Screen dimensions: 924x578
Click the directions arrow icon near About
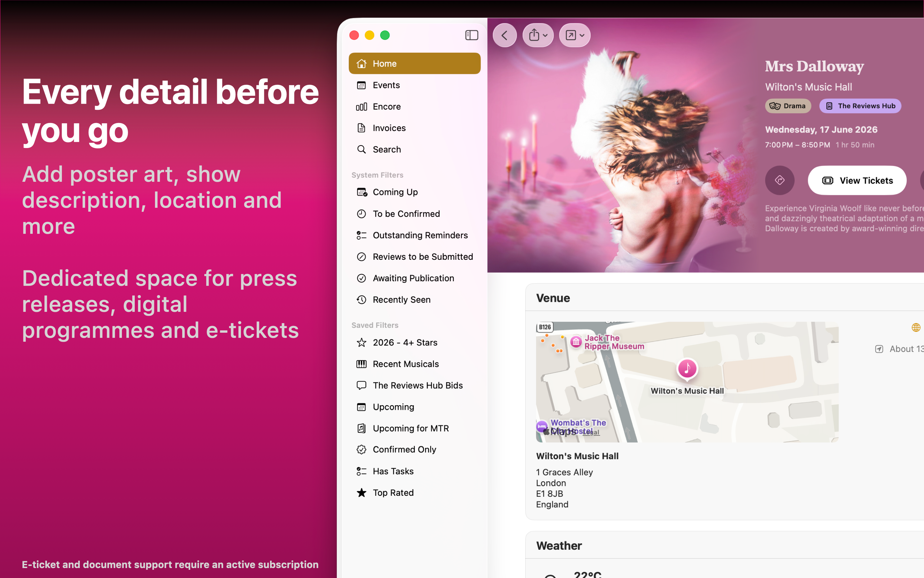click(879, 349)
